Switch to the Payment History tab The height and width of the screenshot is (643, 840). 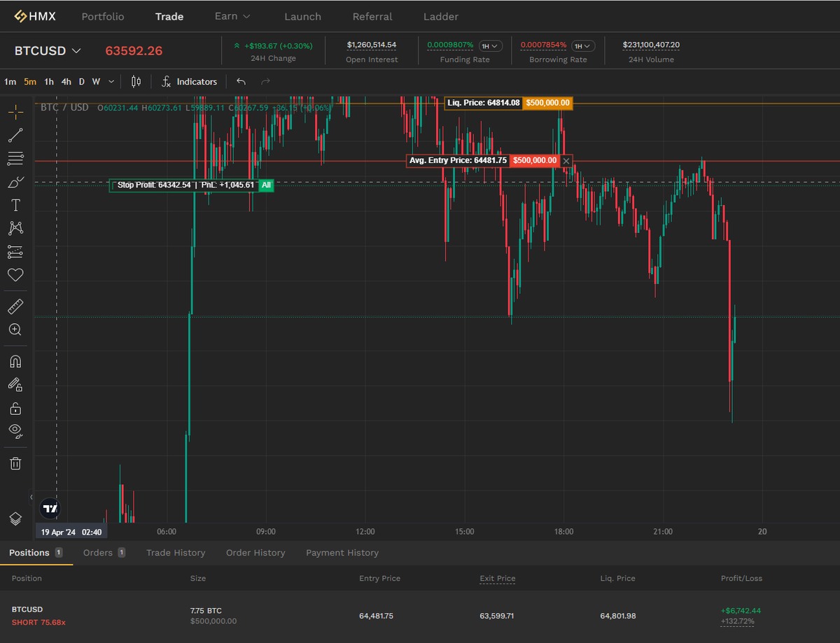coord(342,553)
